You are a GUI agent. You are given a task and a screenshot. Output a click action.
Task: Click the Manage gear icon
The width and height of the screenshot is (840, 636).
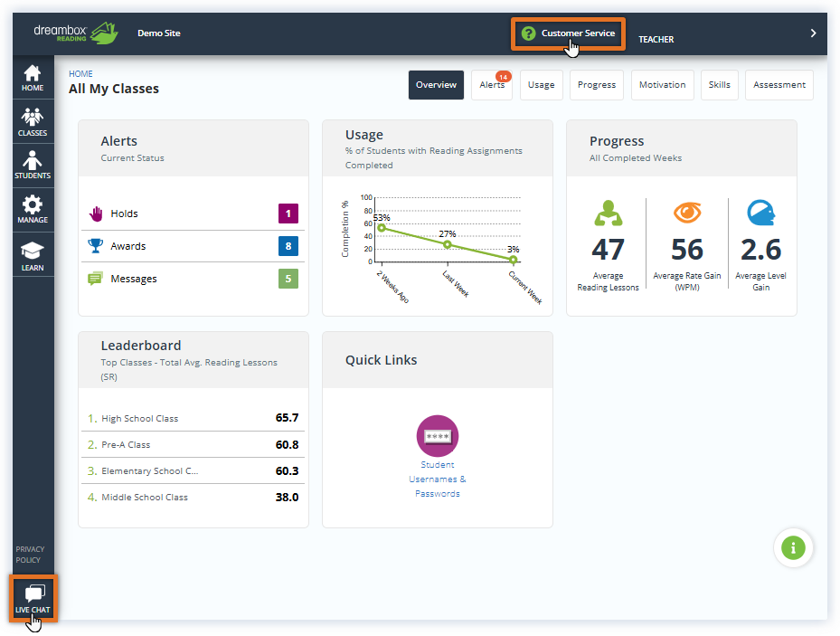pyautogui.click(x=33, y=210)
